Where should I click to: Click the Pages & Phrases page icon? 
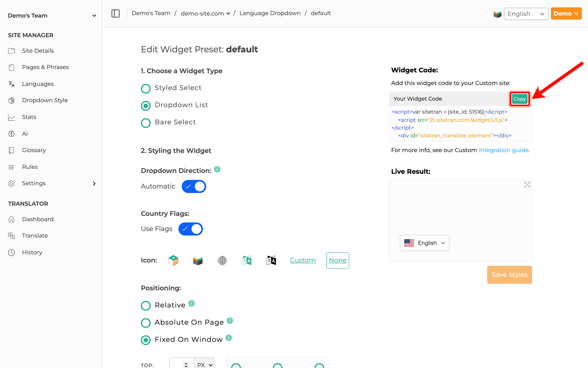tap(11, 67)
